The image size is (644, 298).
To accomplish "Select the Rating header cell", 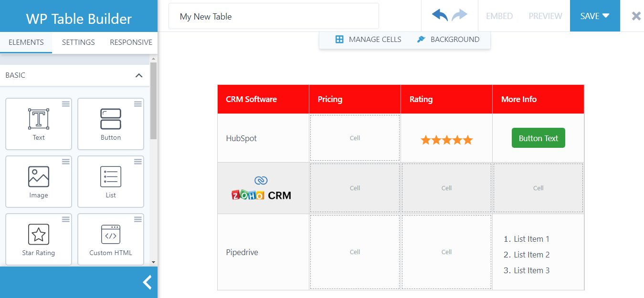I will pyautogui.click(x=446, y=99).
